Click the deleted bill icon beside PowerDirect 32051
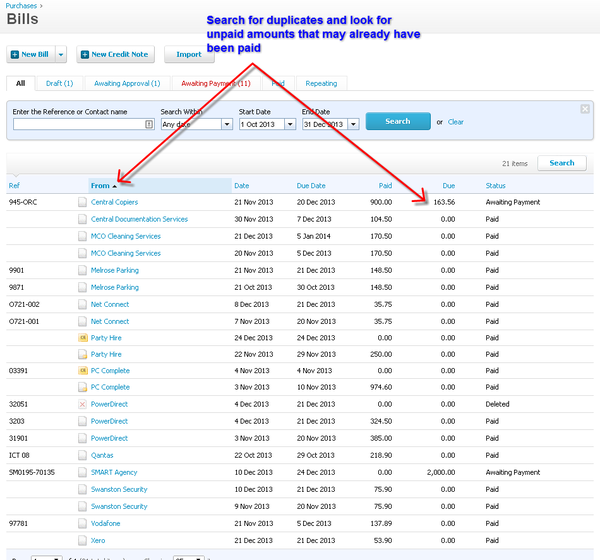The image size is (600, 560). 83,405
